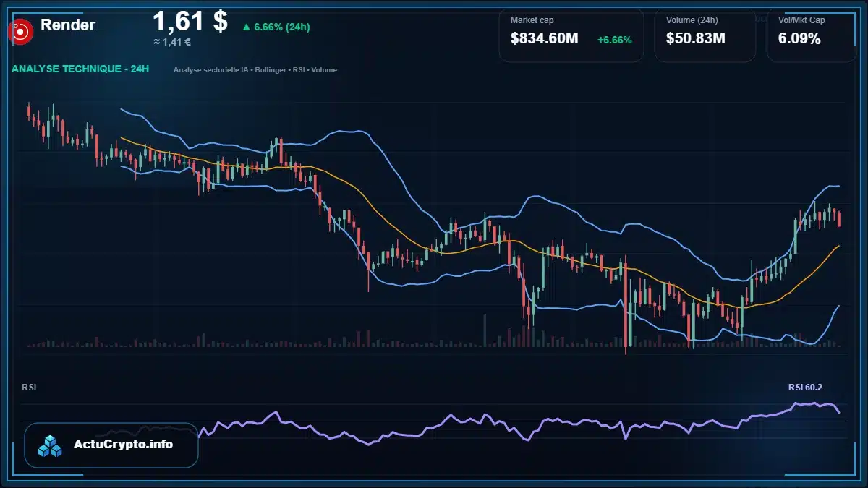Click the ≈ 1,41 € conversion text

point(172,42)
